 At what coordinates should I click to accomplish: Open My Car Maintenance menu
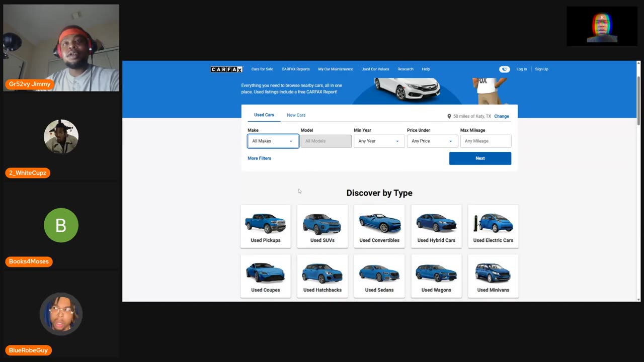[x=335, y=69]
